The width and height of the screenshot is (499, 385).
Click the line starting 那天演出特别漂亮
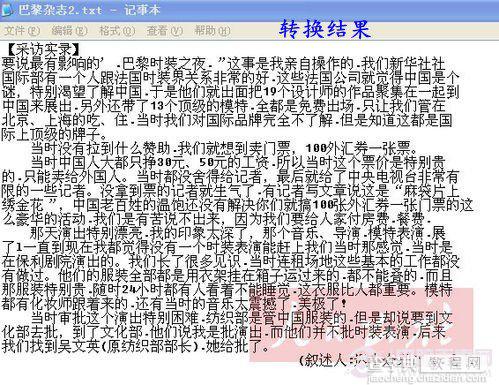click(x=238, y=233)
